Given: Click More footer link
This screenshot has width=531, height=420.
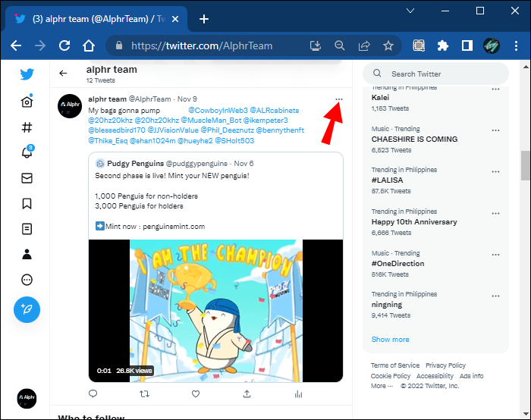Looking at the screenshot, I should [382, 386].
